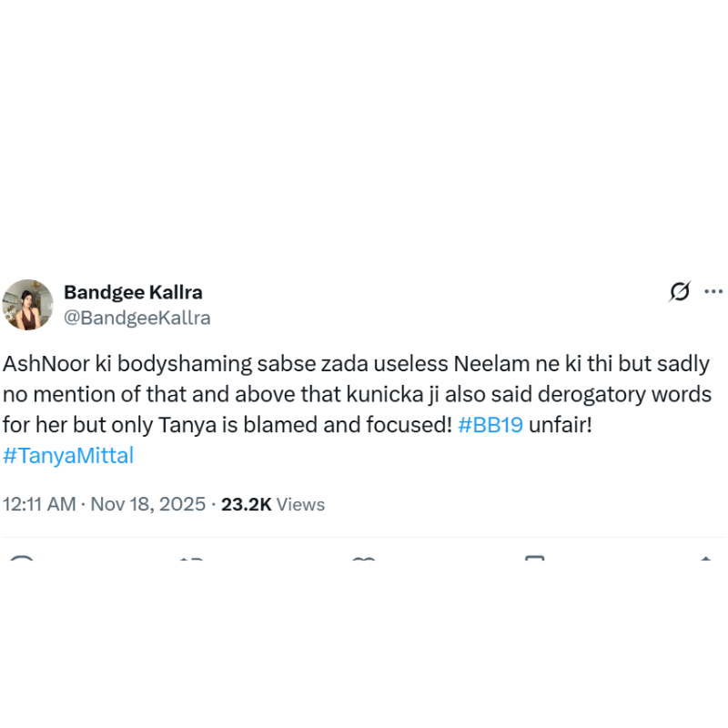Click the 23.2K view count

click(x=246, y=504)
